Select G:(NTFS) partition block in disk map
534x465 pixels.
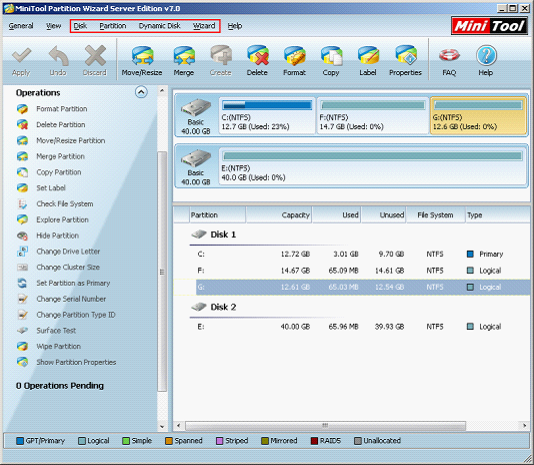pos(478,115)
